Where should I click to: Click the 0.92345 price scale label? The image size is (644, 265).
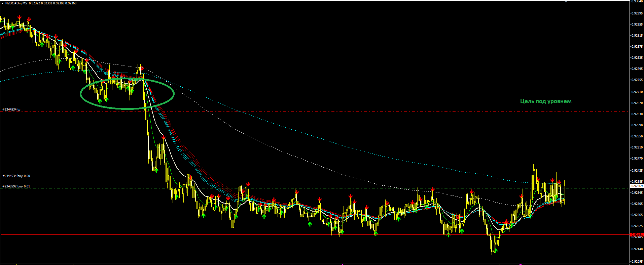click(637, 193)
